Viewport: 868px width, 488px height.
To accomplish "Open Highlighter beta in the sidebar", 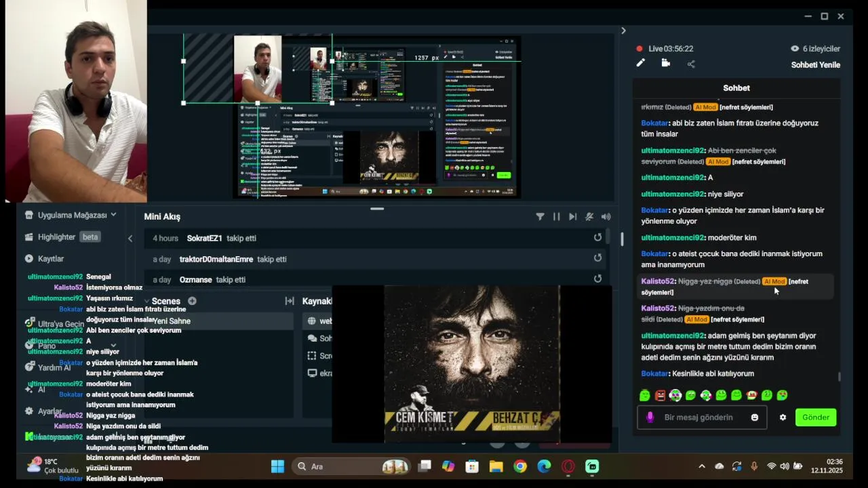I will [x=61, y=237].
